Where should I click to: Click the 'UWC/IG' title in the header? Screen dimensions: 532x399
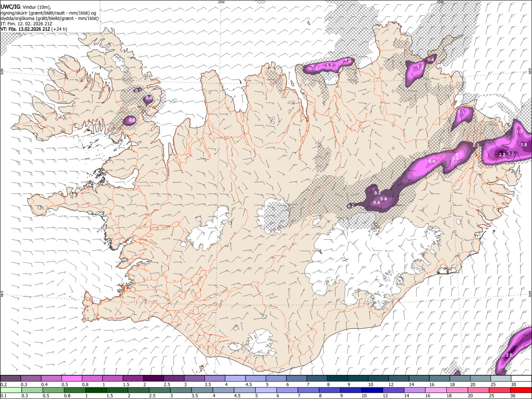coord(10,7)
